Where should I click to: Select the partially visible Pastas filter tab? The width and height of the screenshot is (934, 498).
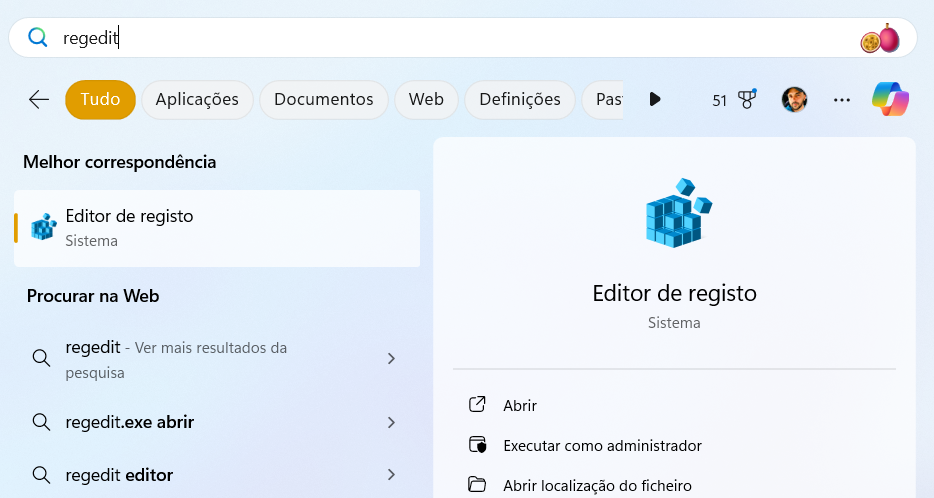(603, 99)
